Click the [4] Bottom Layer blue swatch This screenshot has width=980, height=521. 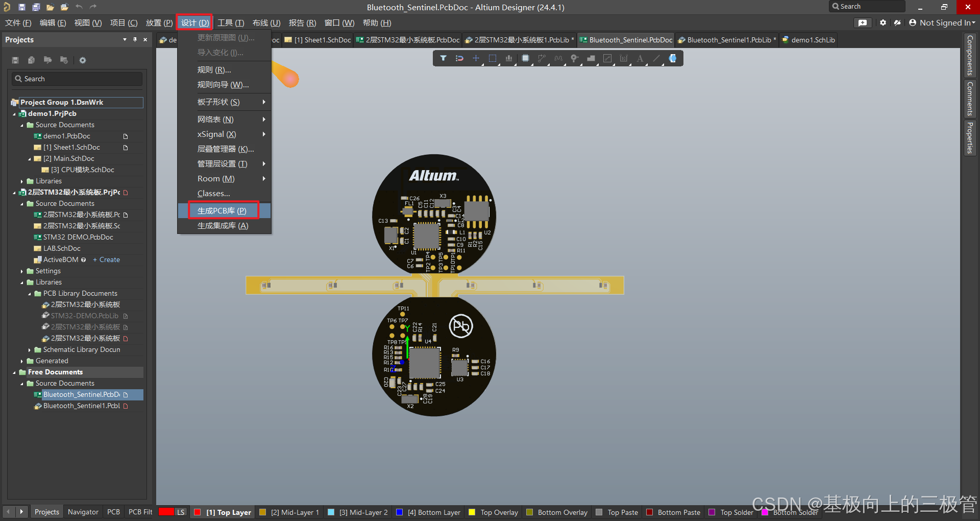[399, 512]
